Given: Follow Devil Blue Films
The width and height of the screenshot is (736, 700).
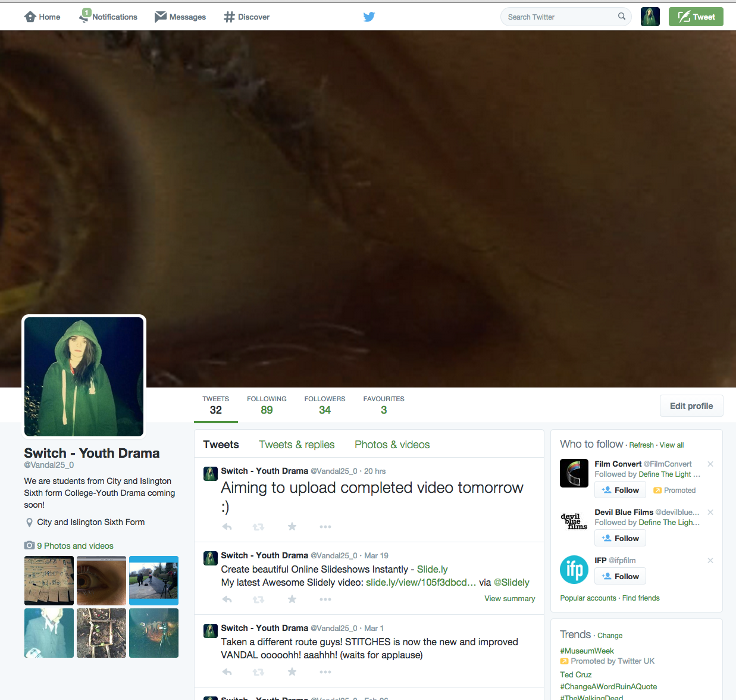Looking at the screenshot, I should click(620, 538).
